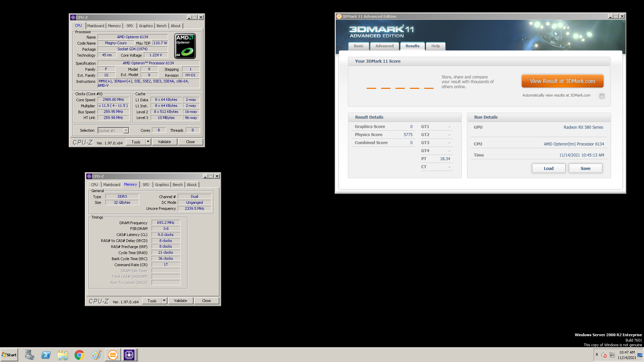Open Graphics tab in lower CPU-Z window
Screen dimensions: 644x362
pos(162,185)
